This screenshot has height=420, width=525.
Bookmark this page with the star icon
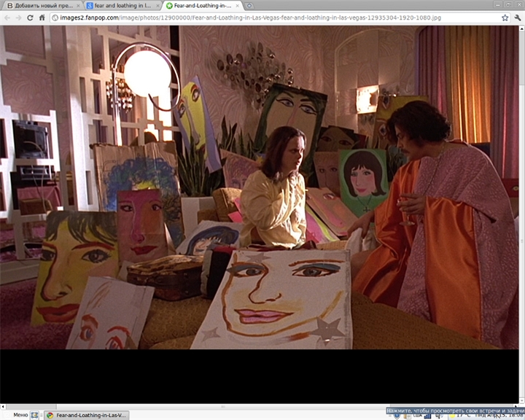pyautogui.click(x=505, y=17)
